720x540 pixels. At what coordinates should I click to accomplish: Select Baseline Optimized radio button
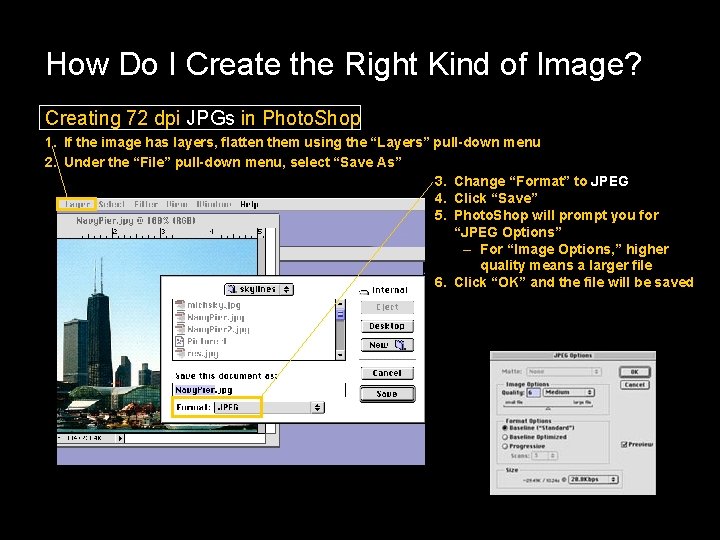[505, 437]
